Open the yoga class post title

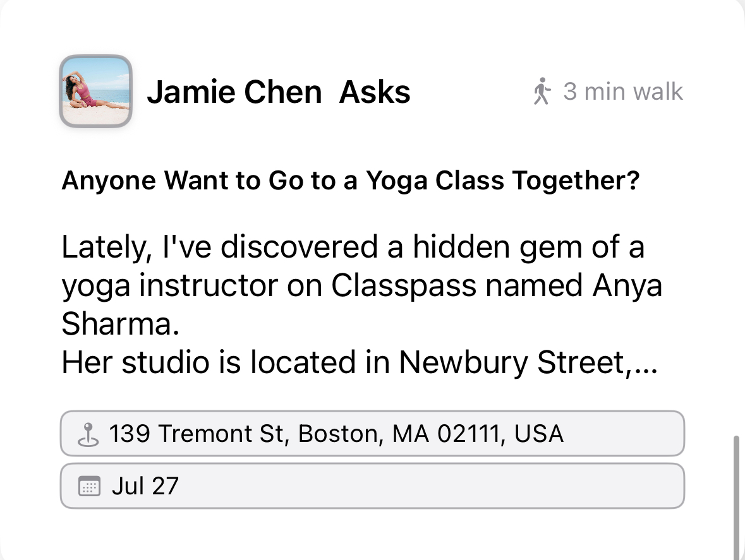[x=350, y=181]
